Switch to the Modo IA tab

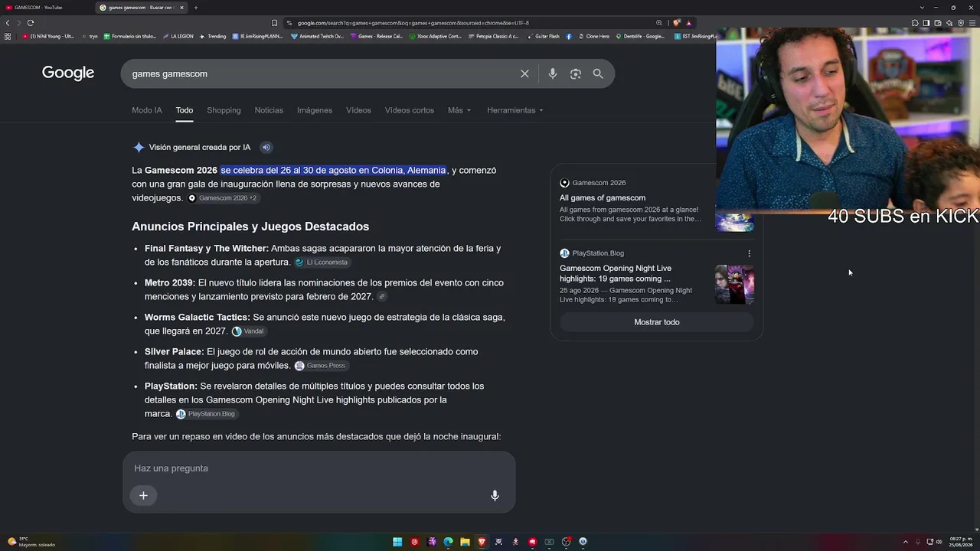pyautogui.click(x=147, y=110)
